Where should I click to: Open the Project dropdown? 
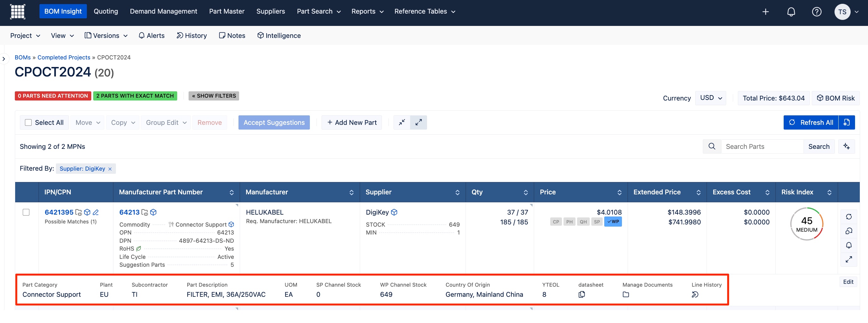point(25,36)
